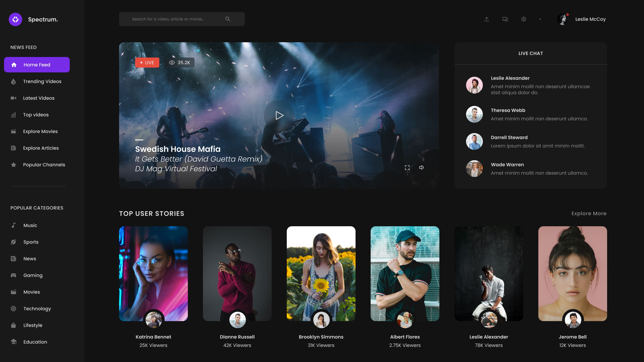Click the Top videos bar chart icon

[13, 115]
